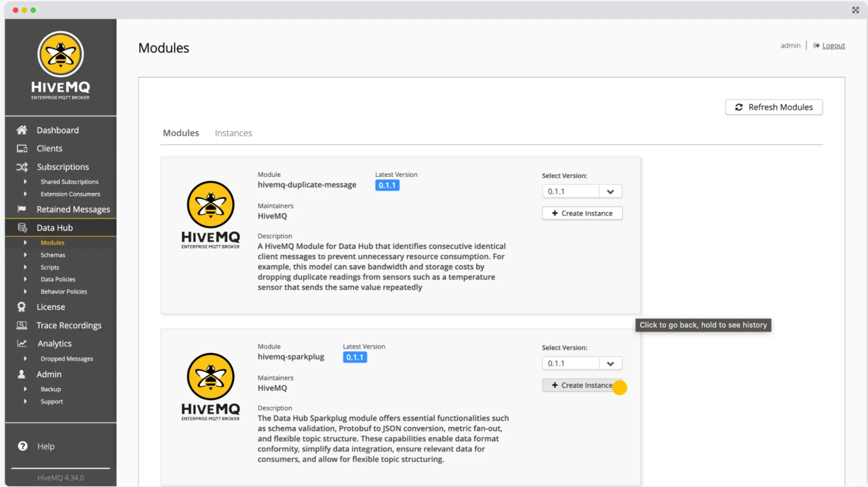Click the Data Hub database icon
This screenshot has width=868, height=487.
coord(22,227)
